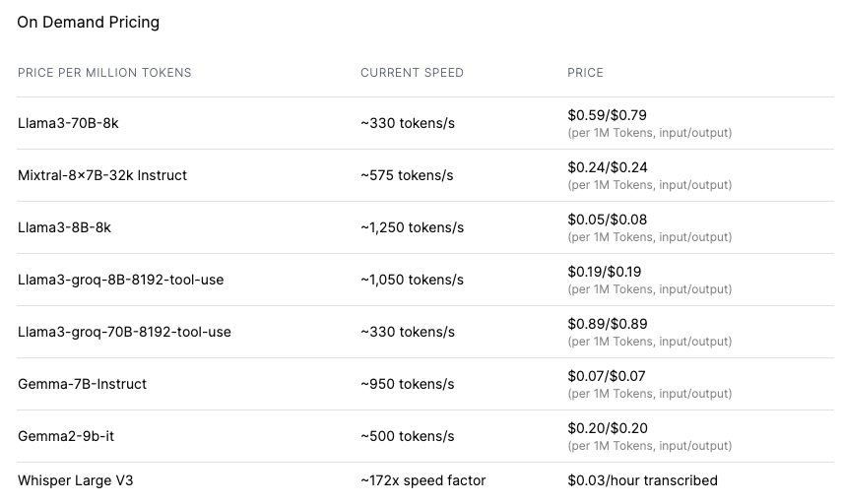Image resolution: width=843 pixels, height=504 pixels.
Task: Click the Llama3-groq-70B-8192-tool-use model name
Action: [124, 332]
